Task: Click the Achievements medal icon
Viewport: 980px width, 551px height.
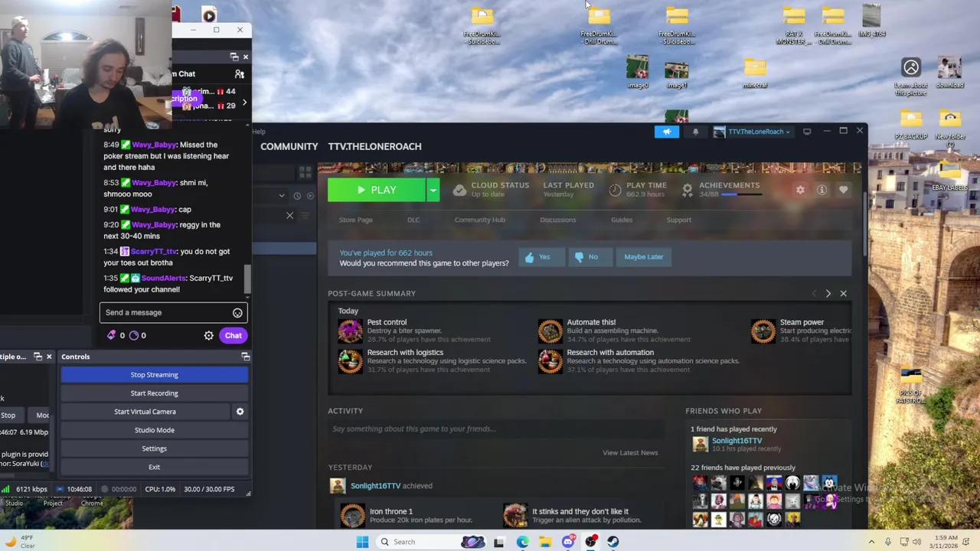Action: 688,189
